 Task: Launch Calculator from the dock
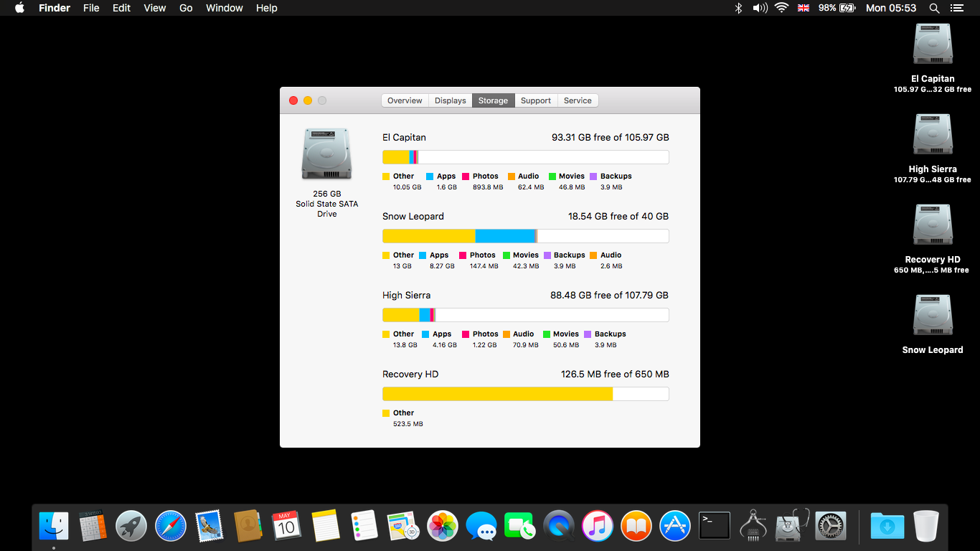coord(93,526)
